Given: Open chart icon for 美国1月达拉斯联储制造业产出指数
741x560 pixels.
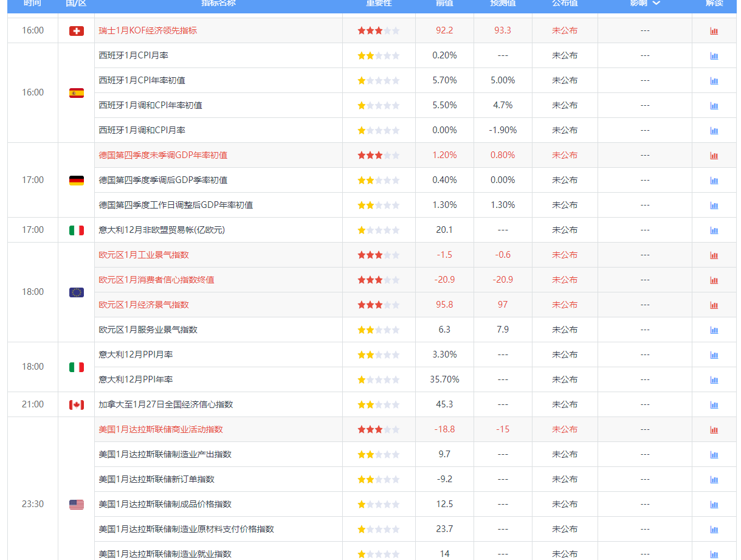Looking at the screenshot, I should click(x=714, y=455).
